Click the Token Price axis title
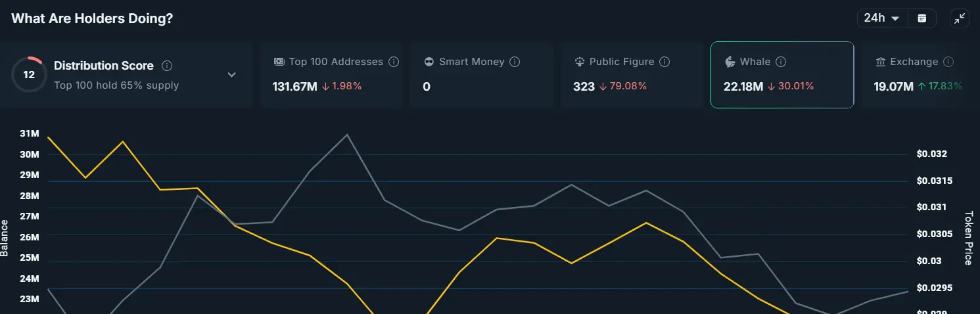 pyautogui.click(x=968, y=238)
